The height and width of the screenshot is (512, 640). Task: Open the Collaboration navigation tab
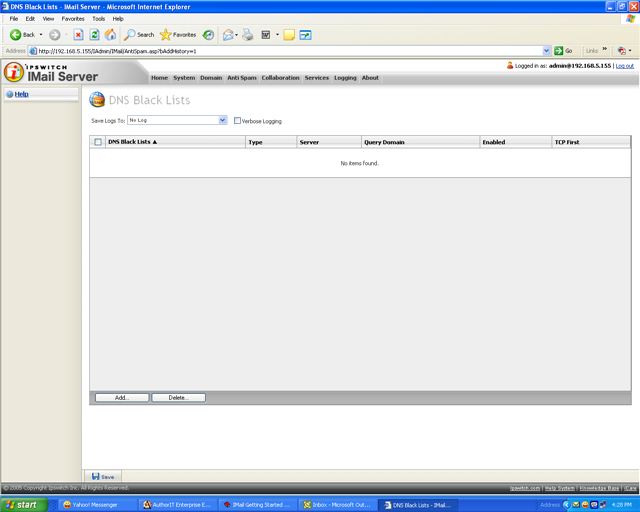[280, 78]
